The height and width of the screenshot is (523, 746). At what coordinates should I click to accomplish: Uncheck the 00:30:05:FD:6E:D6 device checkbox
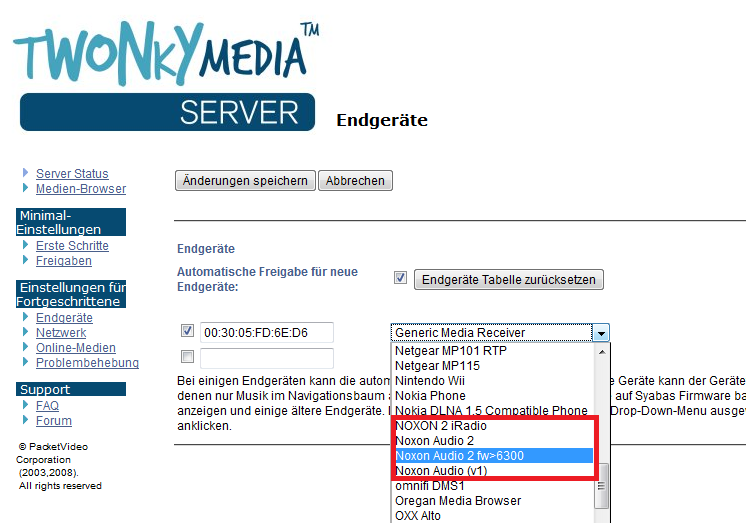point(187,331)
